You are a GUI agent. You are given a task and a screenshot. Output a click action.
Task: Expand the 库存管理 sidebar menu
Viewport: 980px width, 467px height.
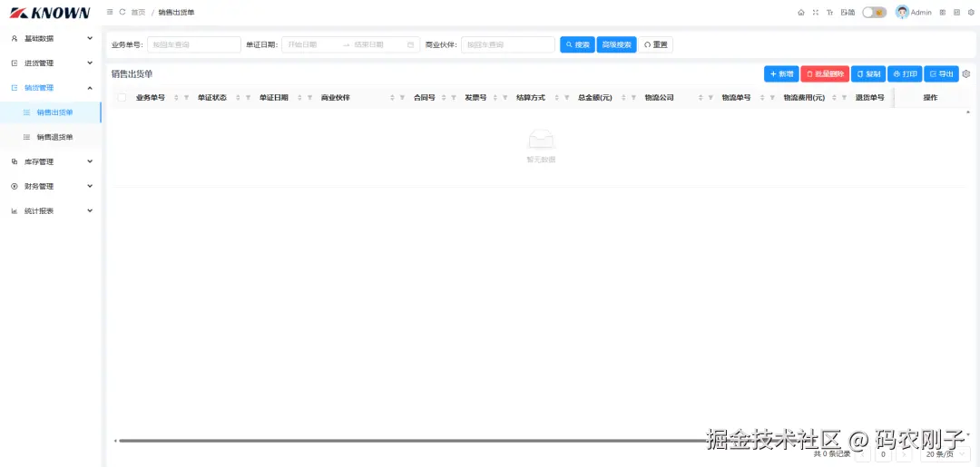51,161
